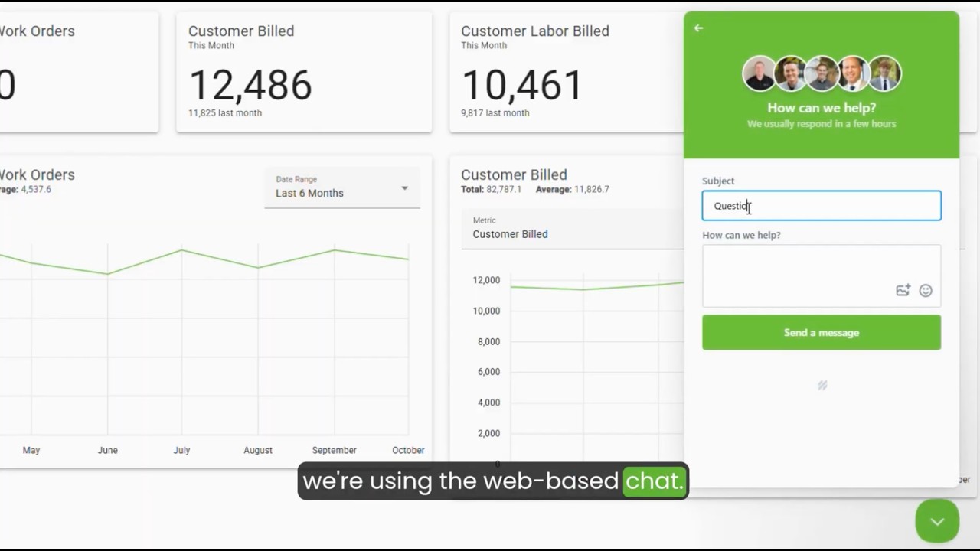Collapse the chat with the round chevron button
Screen dimensions: 980x551
point(937,521)
